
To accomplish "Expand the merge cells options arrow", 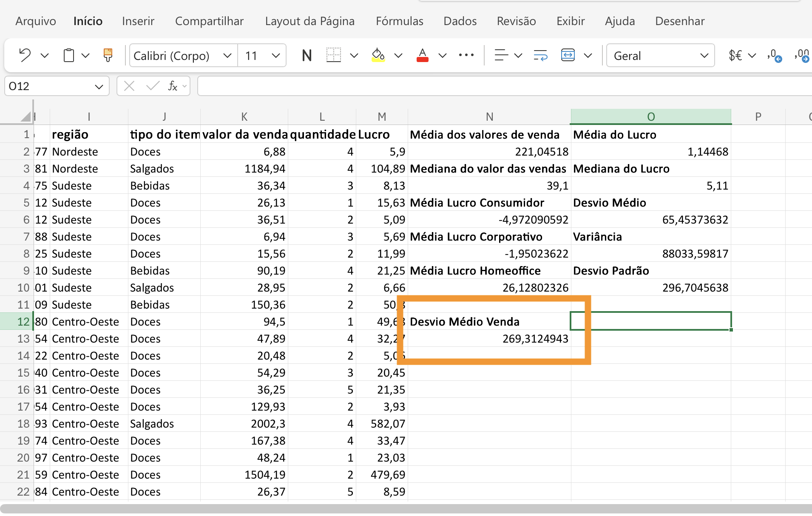I will [588, 56].
